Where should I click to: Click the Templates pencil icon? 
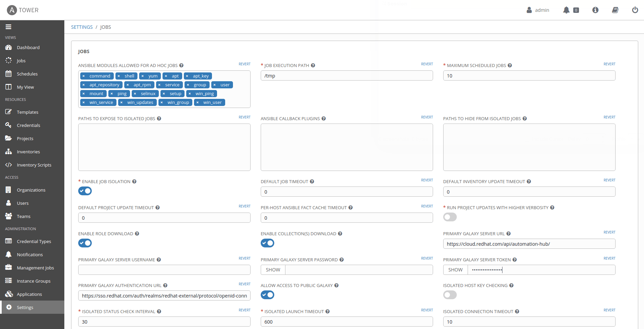(8, 112)
